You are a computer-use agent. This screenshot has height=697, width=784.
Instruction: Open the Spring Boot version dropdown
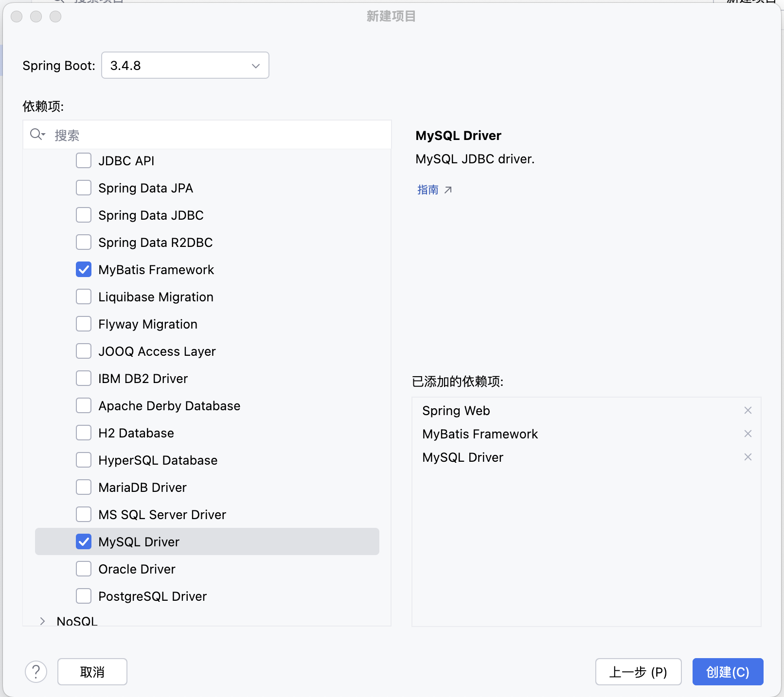point(185,65)
